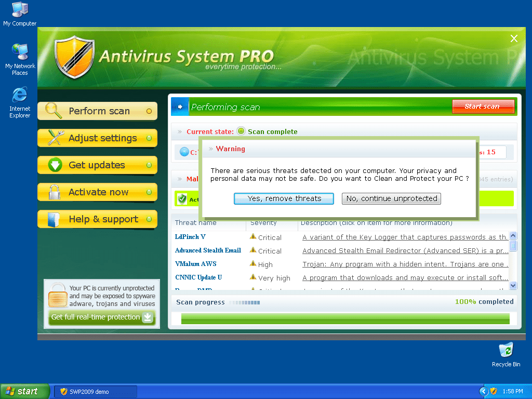Open Adjust settings from the sidebar
The width and height of the screenshot is (532, 399).
point(97,138)
